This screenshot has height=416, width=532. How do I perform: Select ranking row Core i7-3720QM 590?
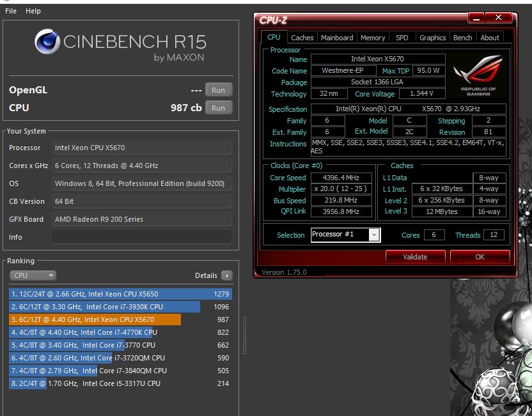pyautogui.click(x=120, y=358)
